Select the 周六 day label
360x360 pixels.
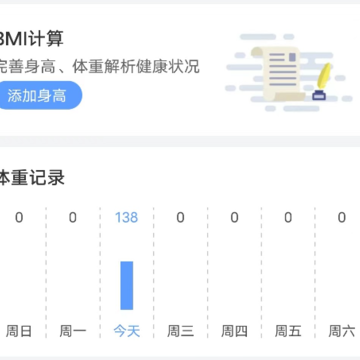pyautogui.click(x=342, y=331)
